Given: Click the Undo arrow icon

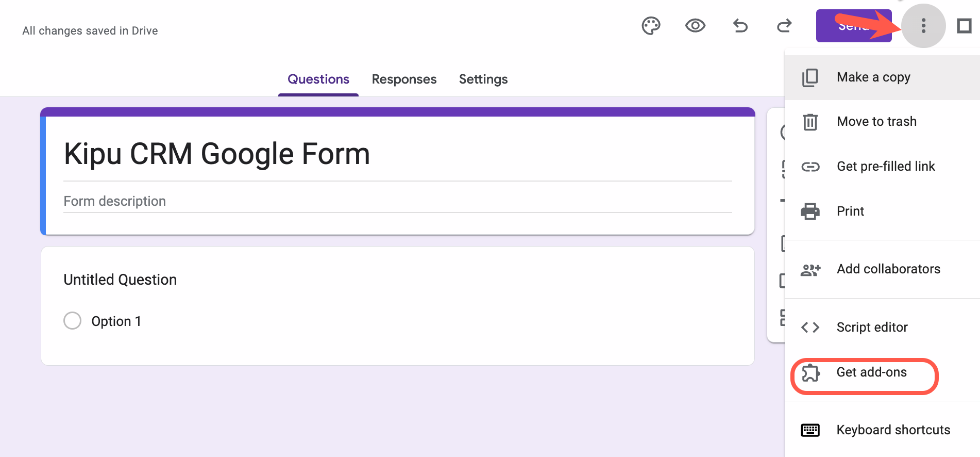Looking at the screenshot, I should [739, 26].
